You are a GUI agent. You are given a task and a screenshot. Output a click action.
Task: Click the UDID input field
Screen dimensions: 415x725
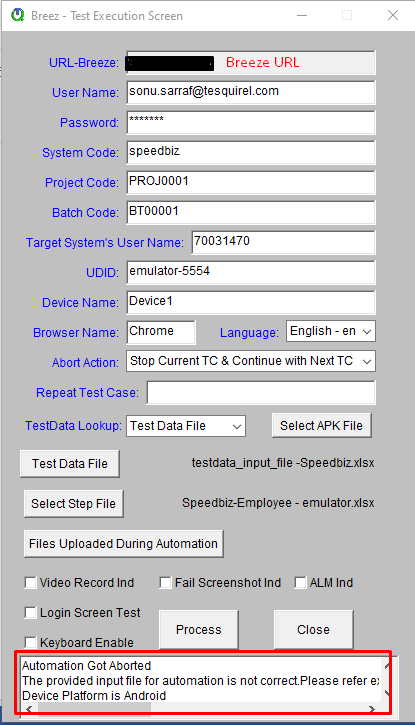pyautogui.click(x=251, y=272)
